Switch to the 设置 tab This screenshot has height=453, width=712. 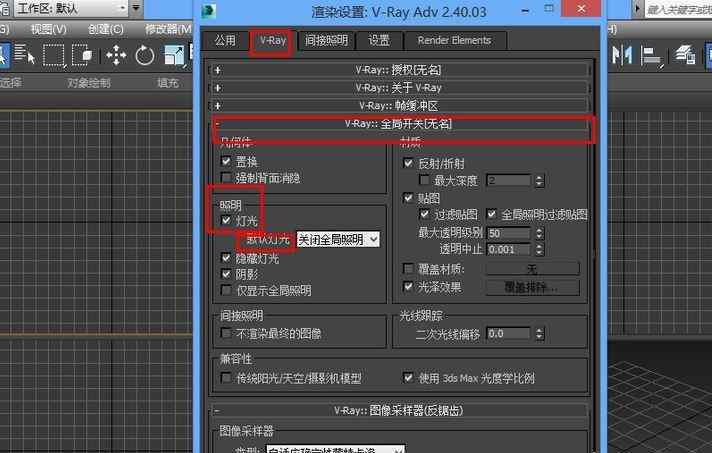(x=379, y=40)
